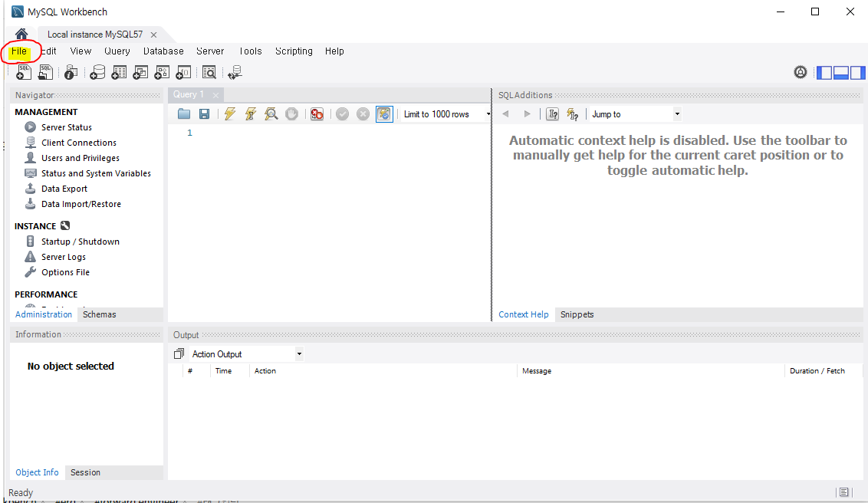Image resolution: width=868 pixels, height=503 pixels.
Task: Save the script in Query 1 editor
Action: point(204,114)
